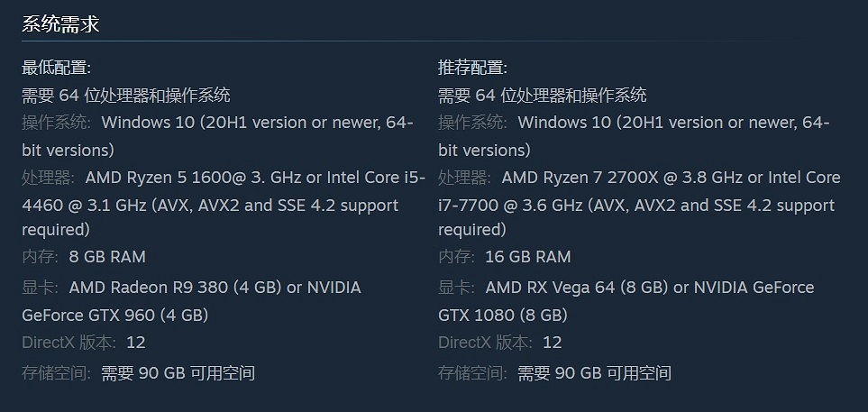Click the 处理器 label in recommended specs

coord(465,178)
